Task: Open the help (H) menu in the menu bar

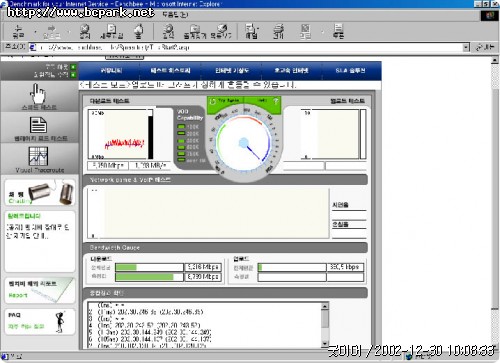Action: point(175,14)
